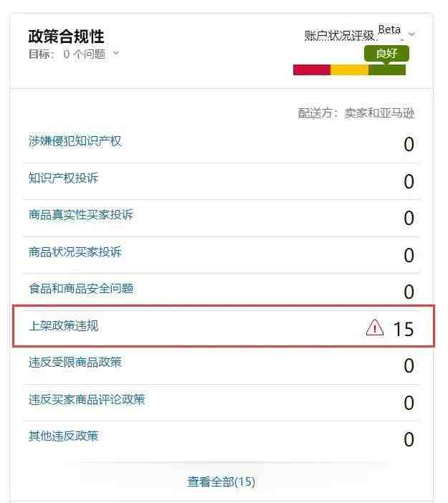Expand the 目标 0 个问题 chevron
The height and width of the screenshot is (503, 448).
pyautogui.click(x=117, y=53)
